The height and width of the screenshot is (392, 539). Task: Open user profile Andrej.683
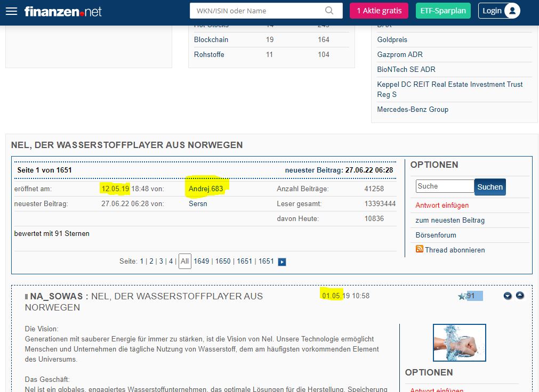click(x=206, y=189)
